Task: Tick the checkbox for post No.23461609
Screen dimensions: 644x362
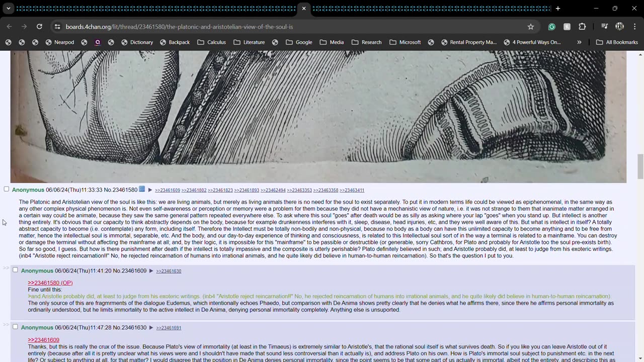Action: [15, 270]
